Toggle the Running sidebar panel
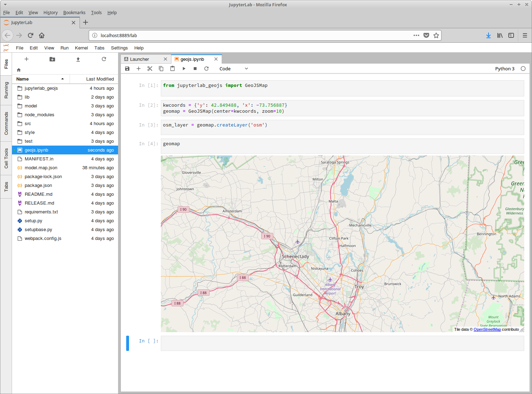This screenshot has height=394, width=532. 6,90
